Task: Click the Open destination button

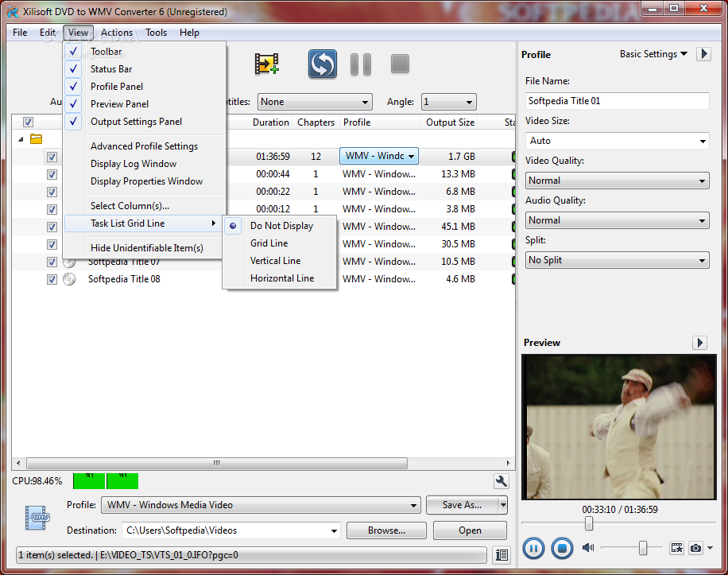Action: click(470, 530)
